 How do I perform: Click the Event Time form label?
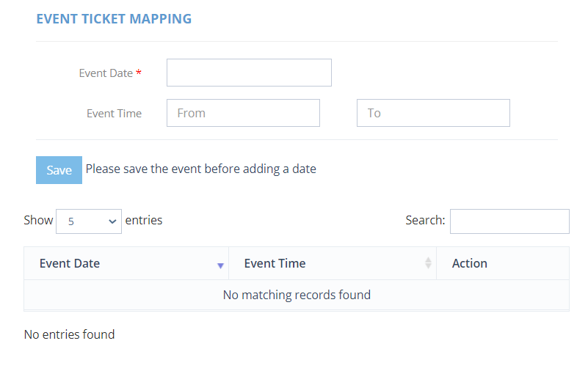(115, 114)
